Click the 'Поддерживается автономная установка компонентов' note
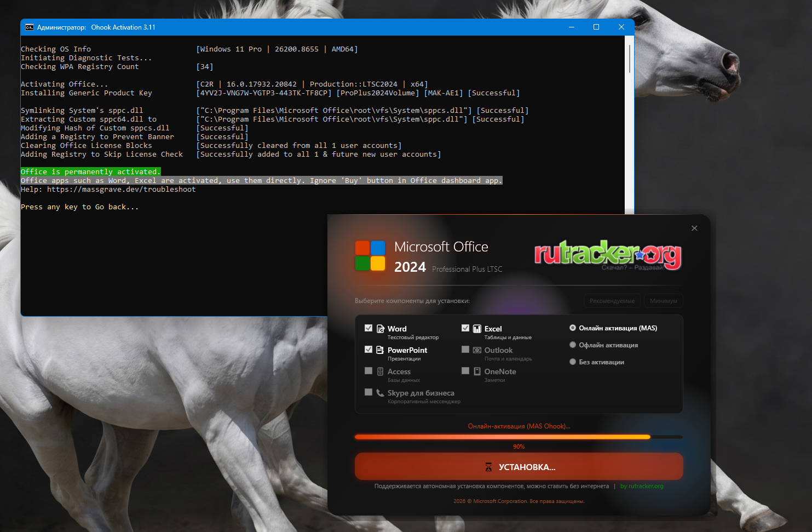Viewport: 812px width, 532px height. (x=492, y=486)
